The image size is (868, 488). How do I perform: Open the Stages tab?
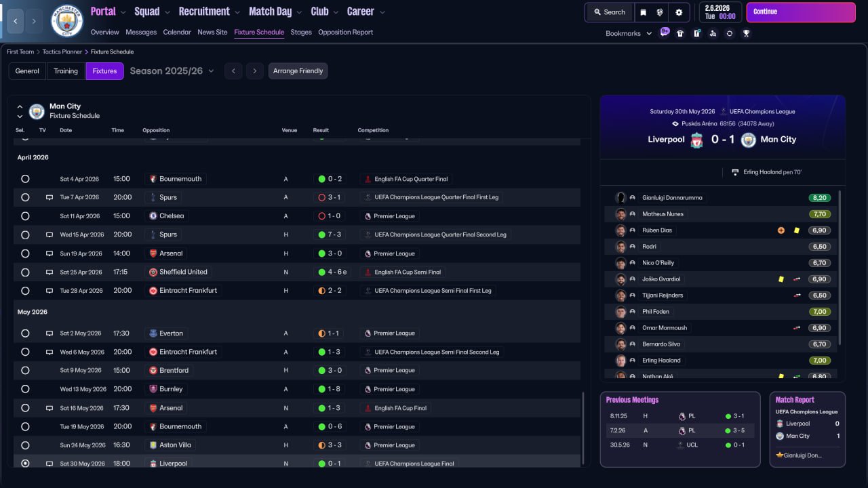301,33
